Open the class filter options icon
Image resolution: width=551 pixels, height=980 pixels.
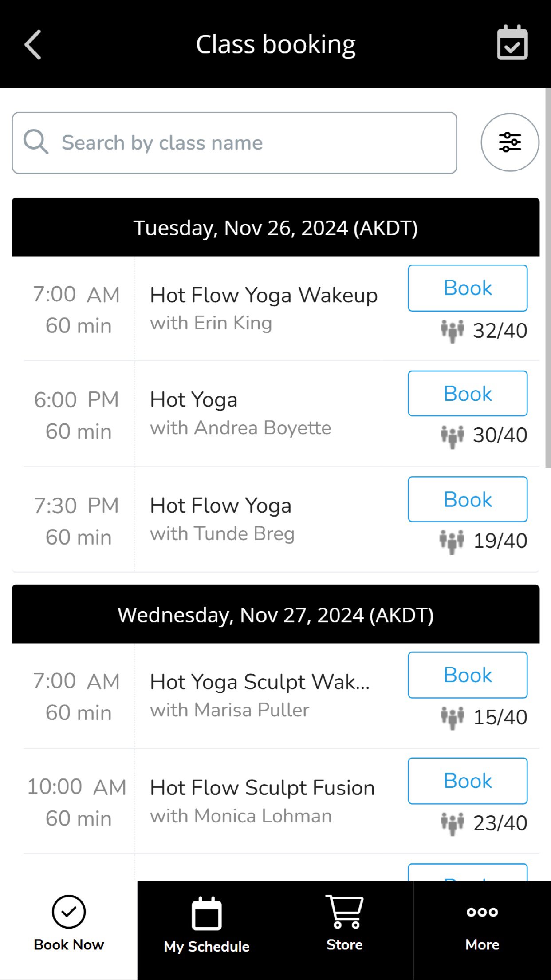[510, 142]
